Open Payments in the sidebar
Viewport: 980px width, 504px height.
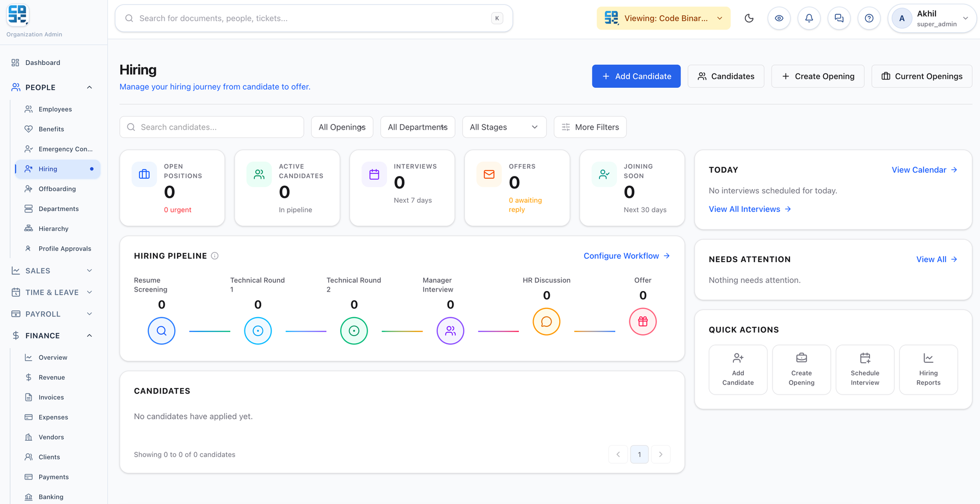point(58,477)
